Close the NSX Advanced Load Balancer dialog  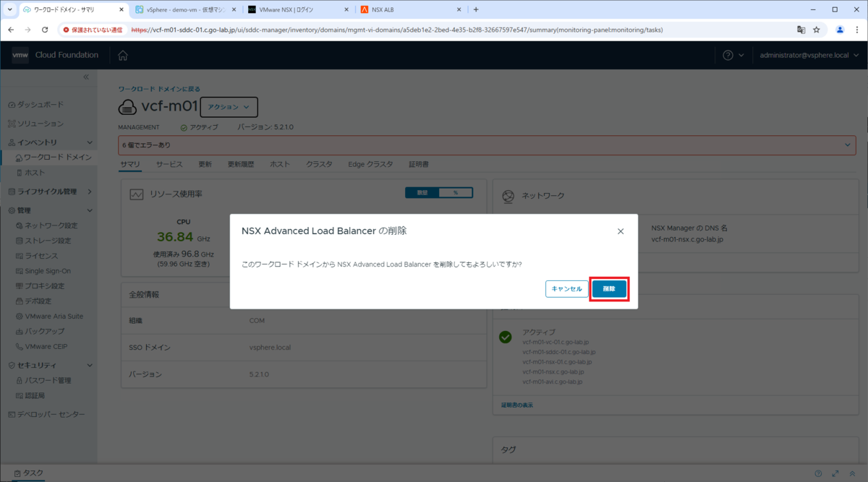(x=621, y=231)
